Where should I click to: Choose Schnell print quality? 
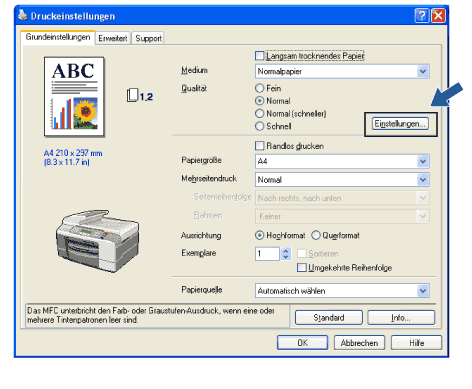click(x=259, y=126)
